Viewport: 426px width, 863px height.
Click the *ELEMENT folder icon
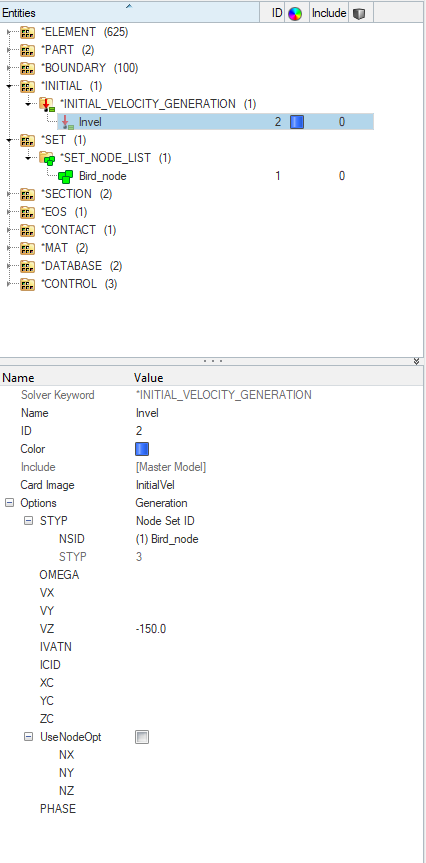[28, 32]
